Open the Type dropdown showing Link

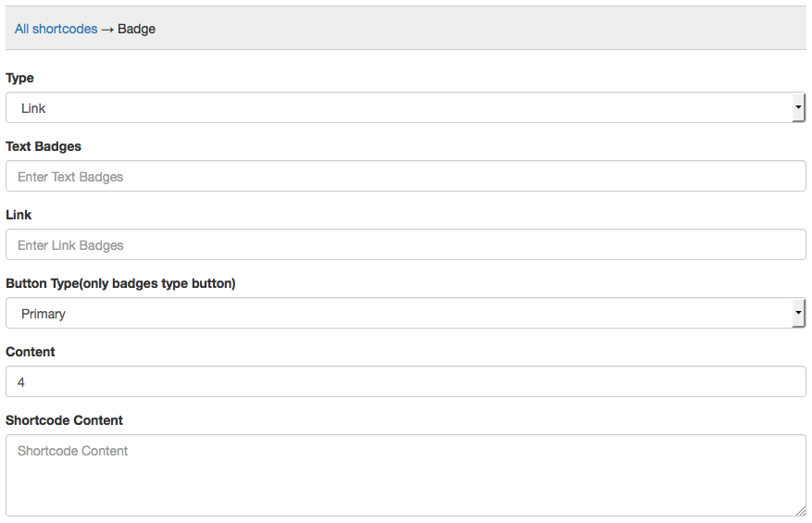coord(398,108)
